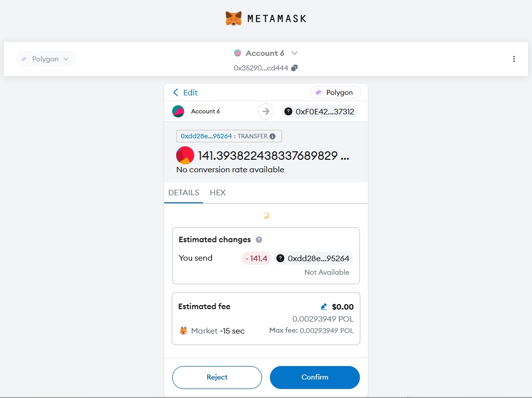Select the DETAILS tab
The height and width of the screenshot is (398, 532).
pos(184,192)
